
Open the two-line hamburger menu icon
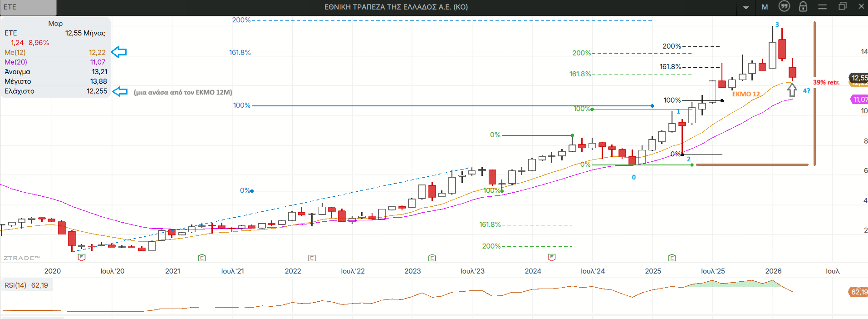point(823,6)
